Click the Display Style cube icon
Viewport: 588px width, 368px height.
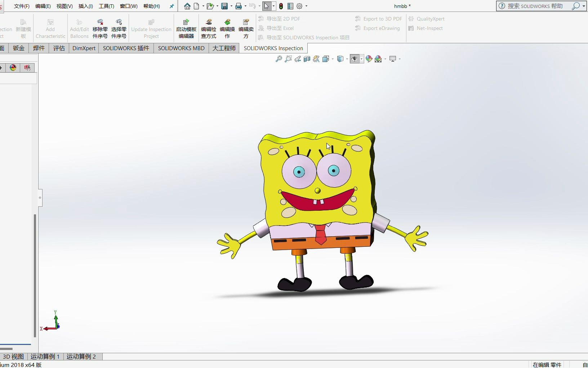(x=340, y=59)
